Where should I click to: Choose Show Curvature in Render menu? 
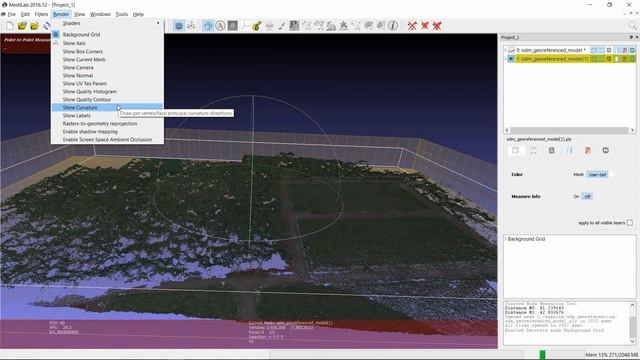click(x=107, y=107)
